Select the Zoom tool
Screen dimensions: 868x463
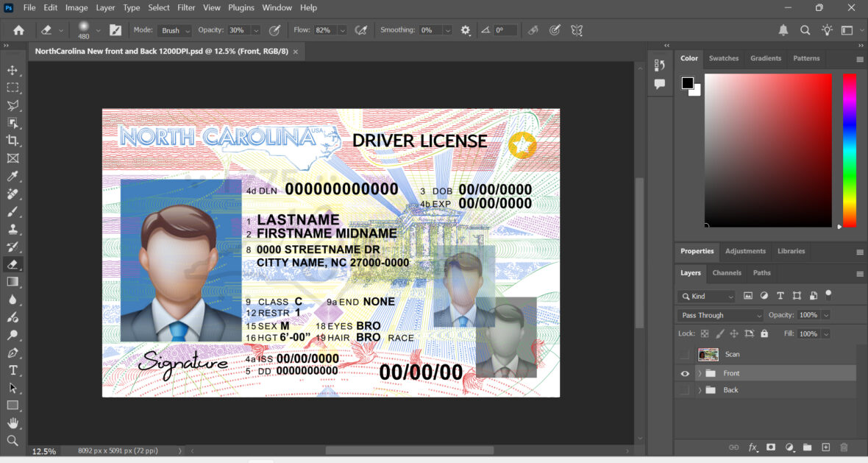pyautogui.click(x=13, y=441)
